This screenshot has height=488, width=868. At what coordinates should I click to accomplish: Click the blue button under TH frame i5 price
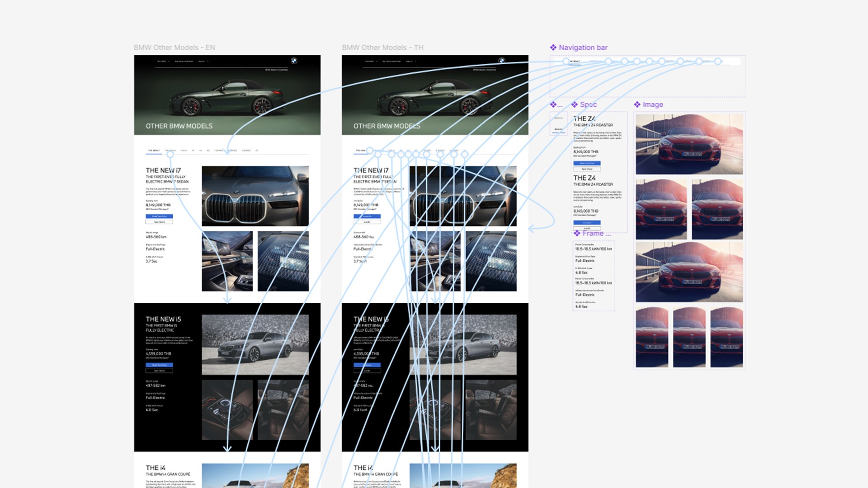tap(367, 365)
